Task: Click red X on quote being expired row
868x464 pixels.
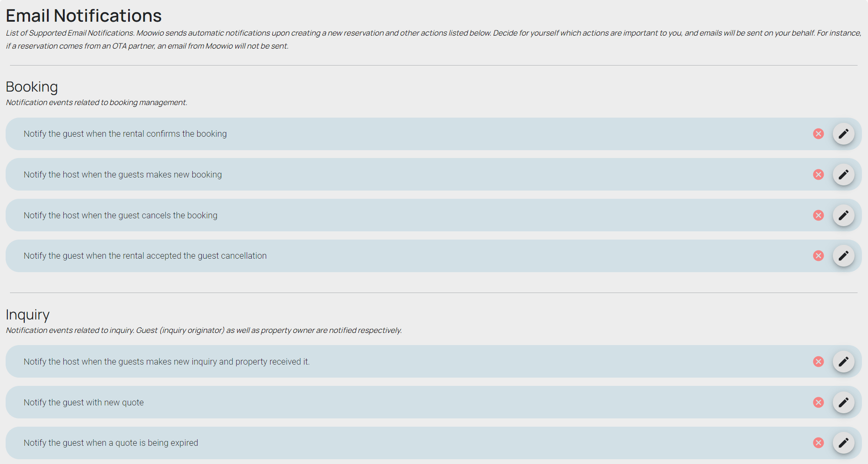Action: click(x=818, y=443)
